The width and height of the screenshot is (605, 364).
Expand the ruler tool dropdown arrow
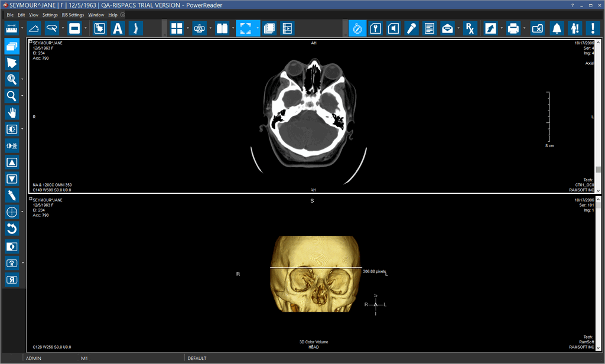point(22,28)
